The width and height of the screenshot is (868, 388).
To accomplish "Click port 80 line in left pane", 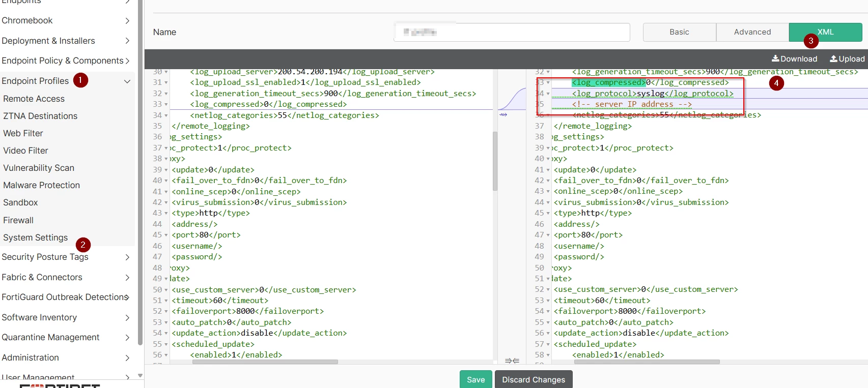I will click(x=206, y=235).
